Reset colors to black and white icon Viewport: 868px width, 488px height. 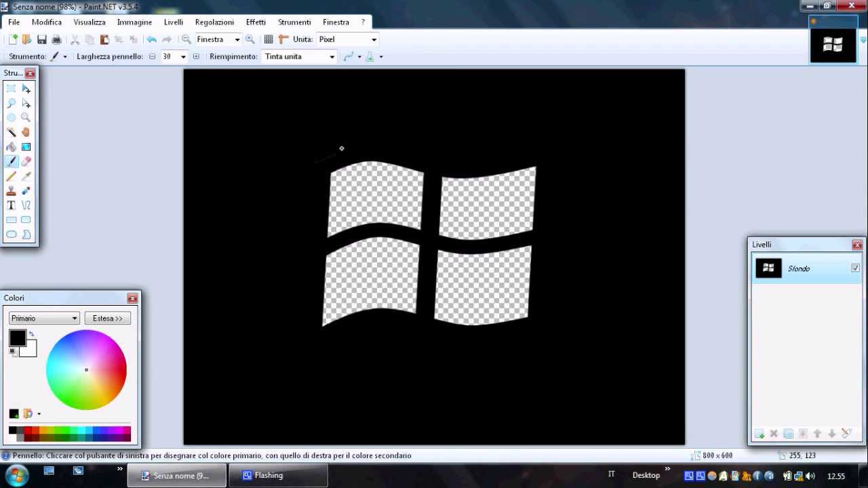tap(12, 351)
